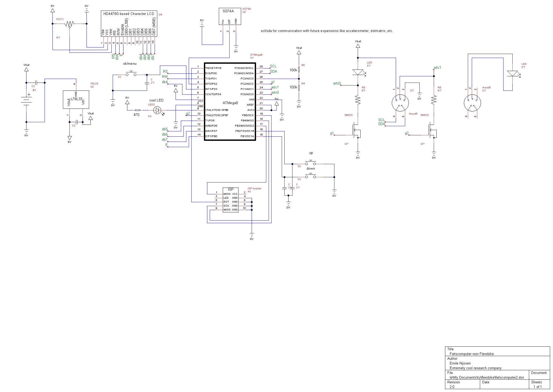Select the 470 ohm resistor symbol
Image resolution: width=553 pixels, height=392 pixels.
(x=137, y=110)
